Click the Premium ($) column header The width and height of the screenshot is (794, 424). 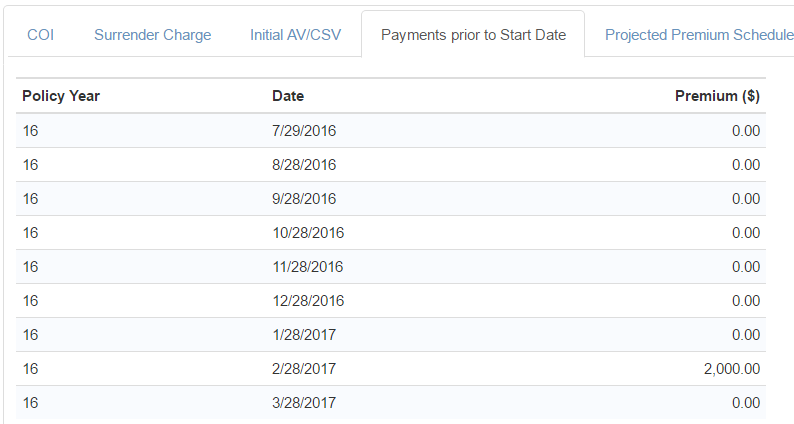(x=717, y=96)
